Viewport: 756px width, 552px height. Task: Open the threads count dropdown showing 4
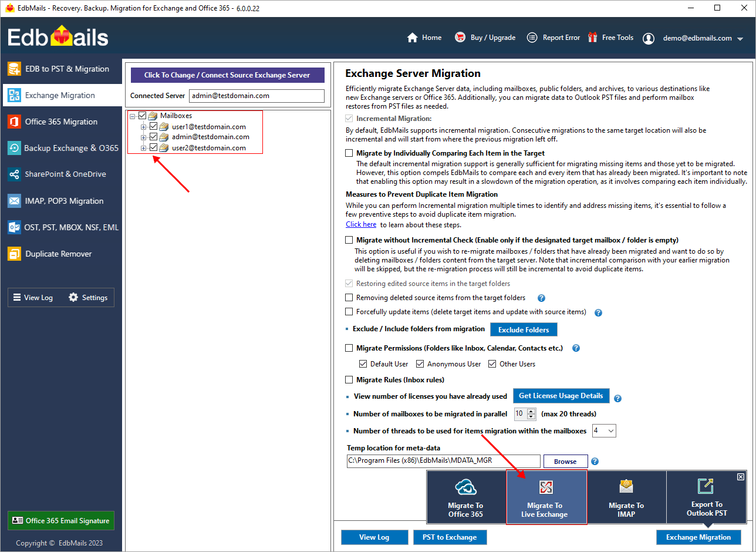604,430
